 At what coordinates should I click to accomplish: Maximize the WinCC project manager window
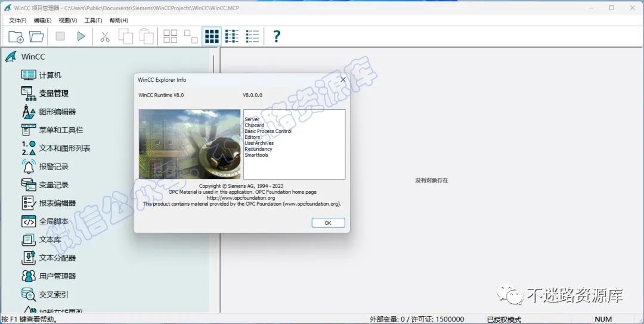(612, 8)
